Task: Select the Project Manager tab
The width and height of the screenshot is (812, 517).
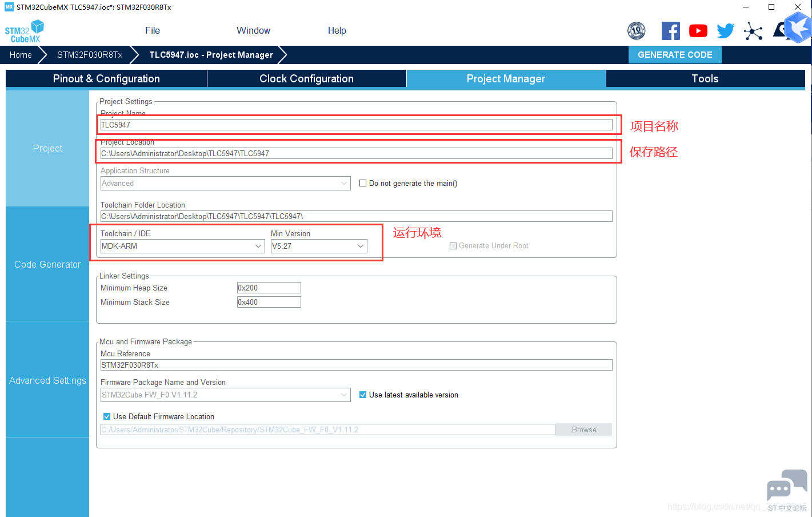Action: click(506, 79)
